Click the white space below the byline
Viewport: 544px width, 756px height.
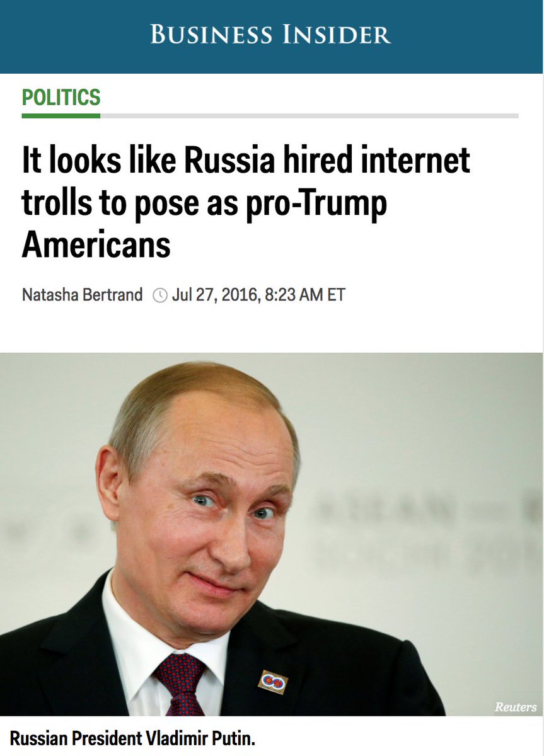(x=272, y=329)
